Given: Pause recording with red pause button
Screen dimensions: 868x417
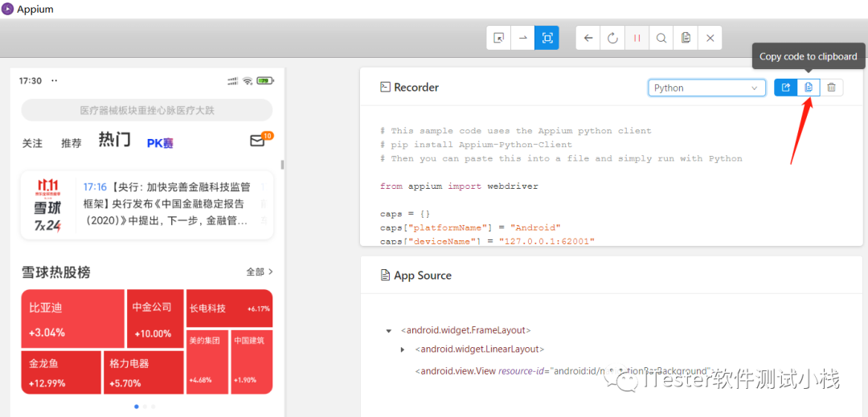Looking at the screenshot, I should click(x=637, y=38).
